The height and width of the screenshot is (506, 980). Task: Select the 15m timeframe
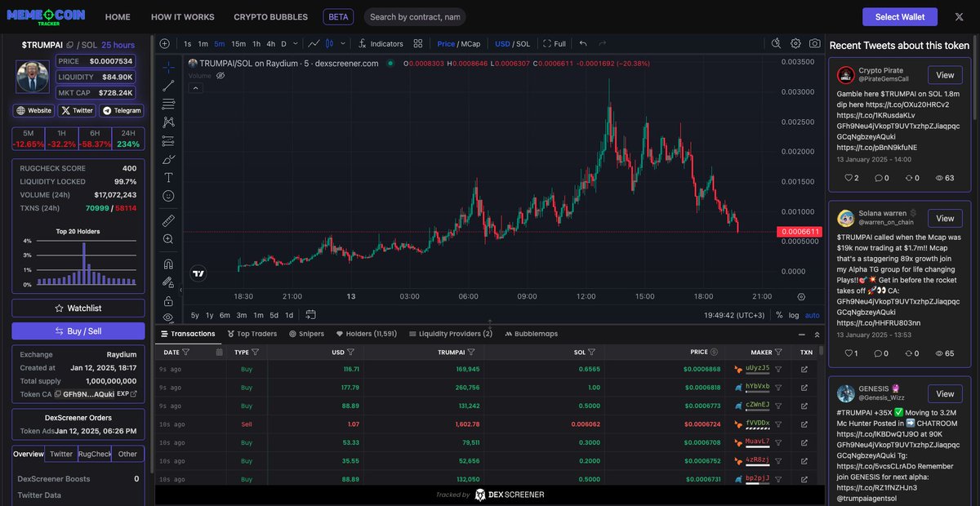pyautogui.click(x=238, y=43)
